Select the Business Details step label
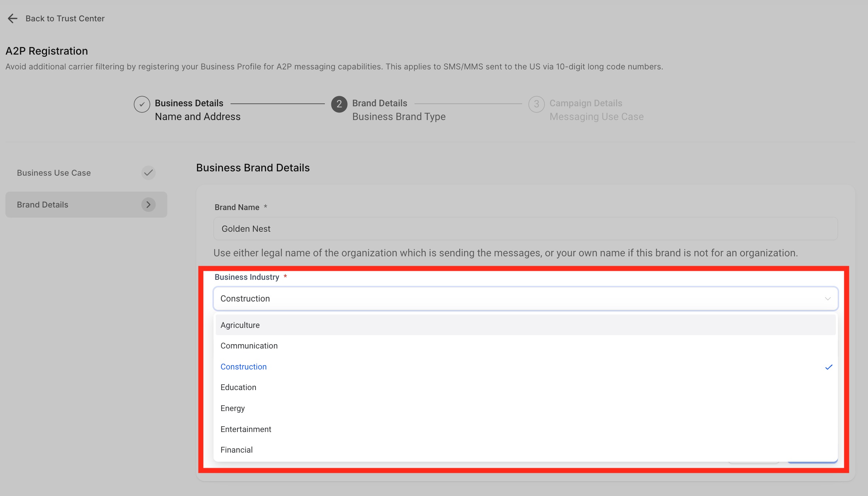The image size is (868, 496). [189, 103]
